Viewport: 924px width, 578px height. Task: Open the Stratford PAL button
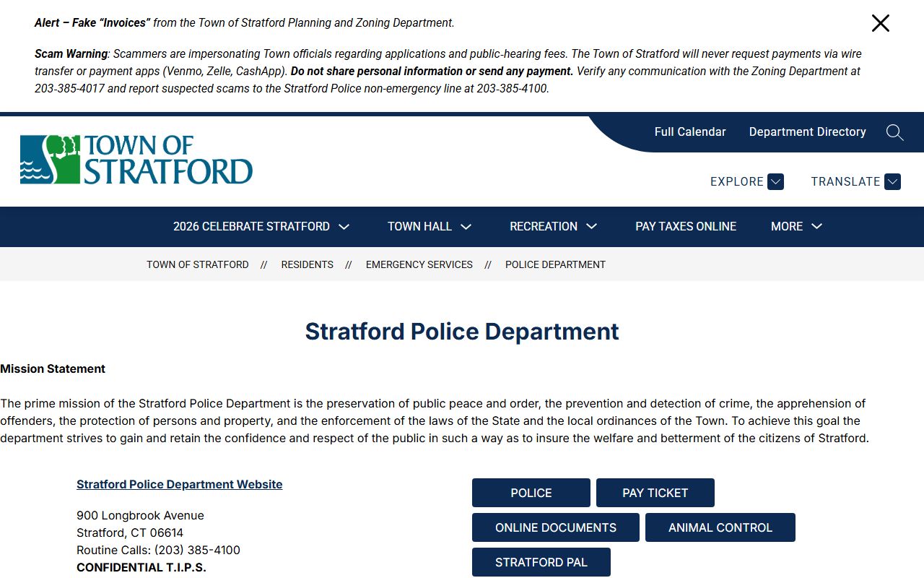[x=541, y=562]
